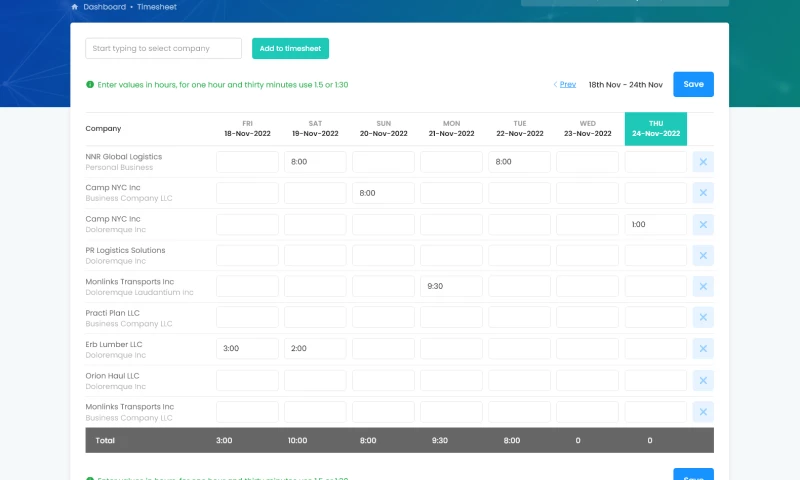This screenshot has width=800, height=480.
Task: Click the Friday total 3:00
Action: (x=224, y=441)
